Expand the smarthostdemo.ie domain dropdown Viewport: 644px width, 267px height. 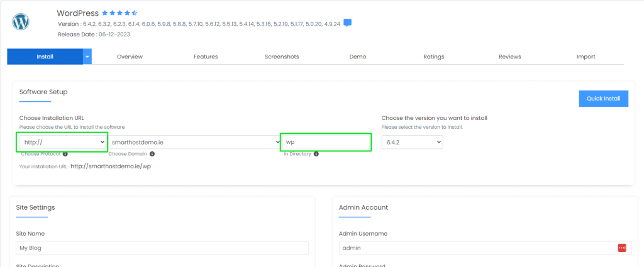coord(194,142)
